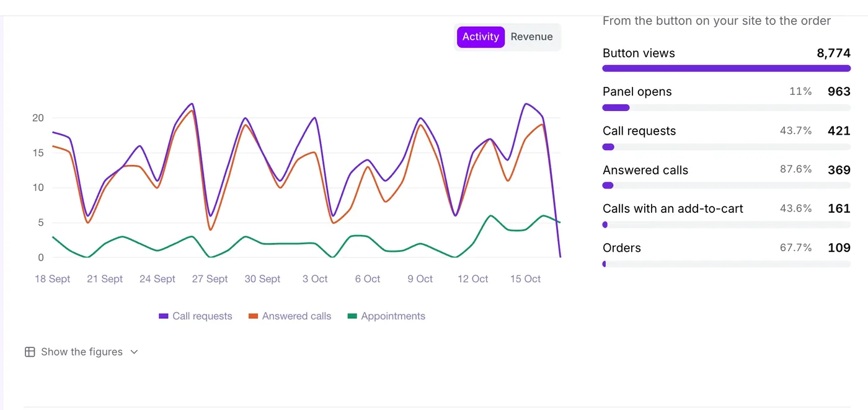The height and width of the screenshot is (410, 868).
Task: Click the Orders label
Action: 622,247
